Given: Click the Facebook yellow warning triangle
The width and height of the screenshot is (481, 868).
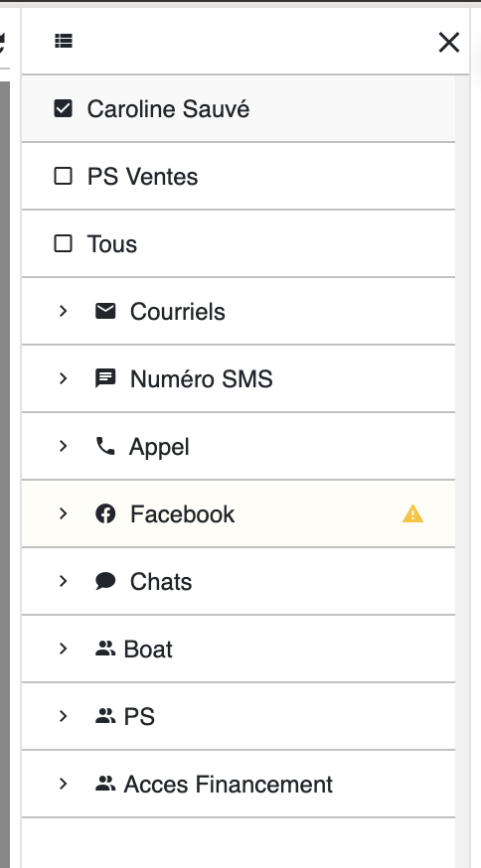Looking at the screenshot, I should (412, 514).
